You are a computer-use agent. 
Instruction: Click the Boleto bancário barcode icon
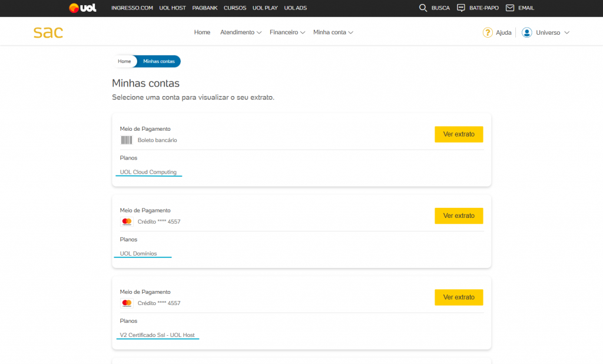(x=127, y=140)
